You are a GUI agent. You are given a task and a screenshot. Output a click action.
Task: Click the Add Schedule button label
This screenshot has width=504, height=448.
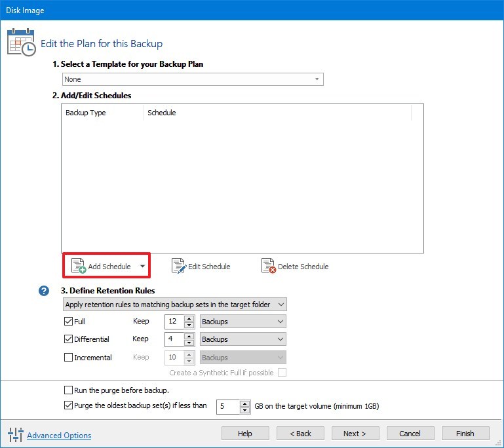(x=109, y=267)
